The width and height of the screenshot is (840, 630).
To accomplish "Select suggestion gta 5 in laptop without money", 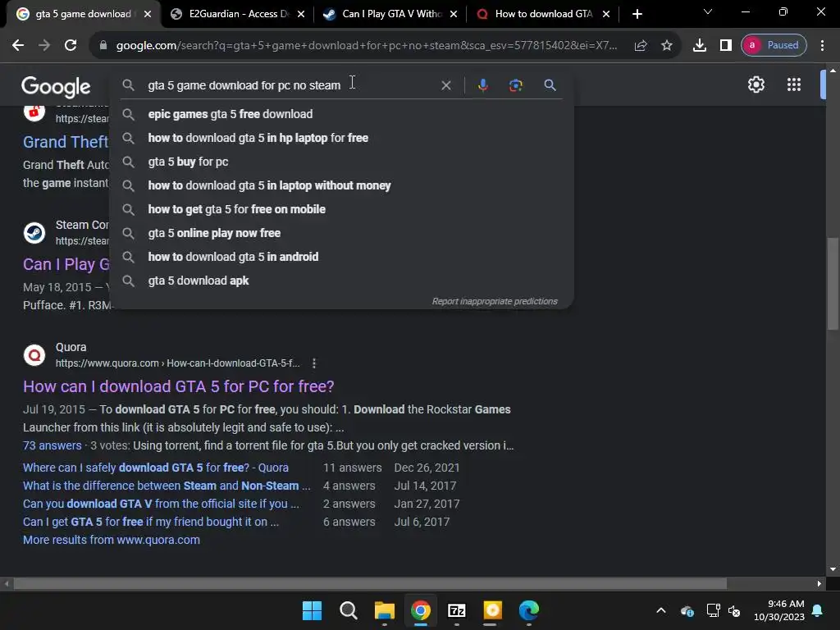I will click(341, 185).
